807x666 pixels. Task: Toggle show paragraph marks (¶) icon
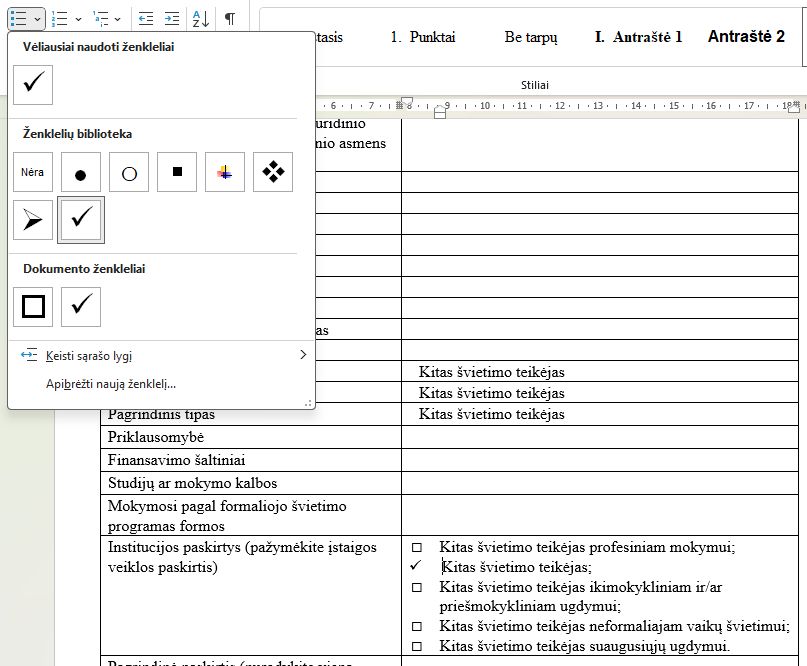point(230,19)
